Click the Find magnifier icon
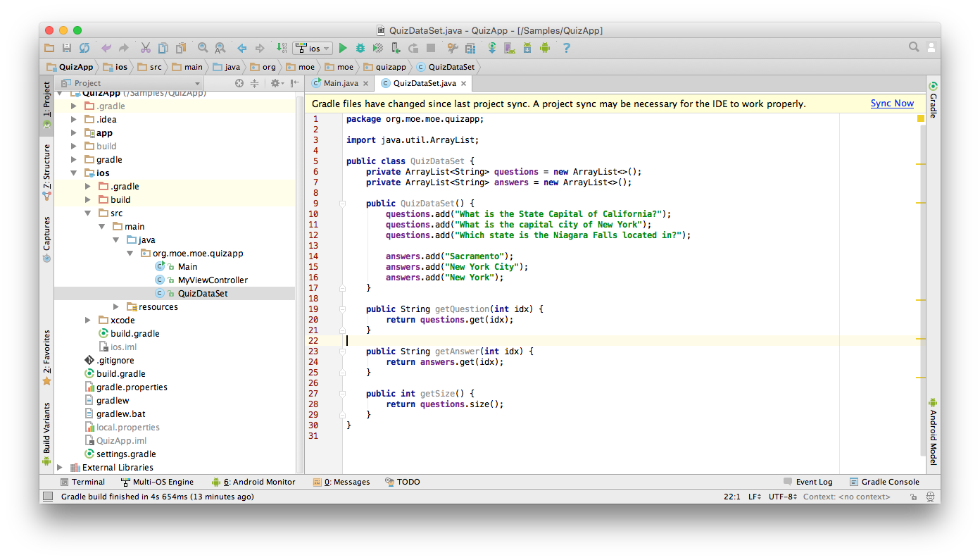Screen dimensions: 980x560 coord(203,48)
